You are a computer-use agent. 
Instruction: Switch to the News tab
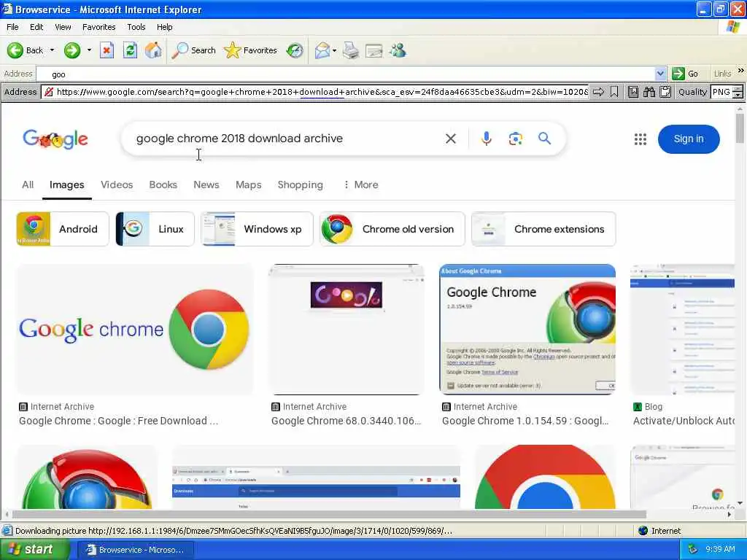206,184
